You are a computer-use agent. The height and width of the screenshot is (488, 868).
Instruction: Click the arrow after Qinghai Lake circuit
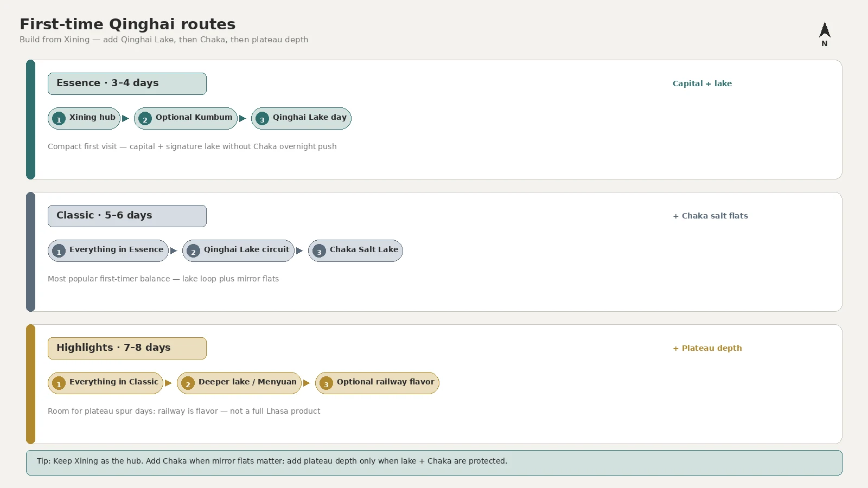click(299, 251)
